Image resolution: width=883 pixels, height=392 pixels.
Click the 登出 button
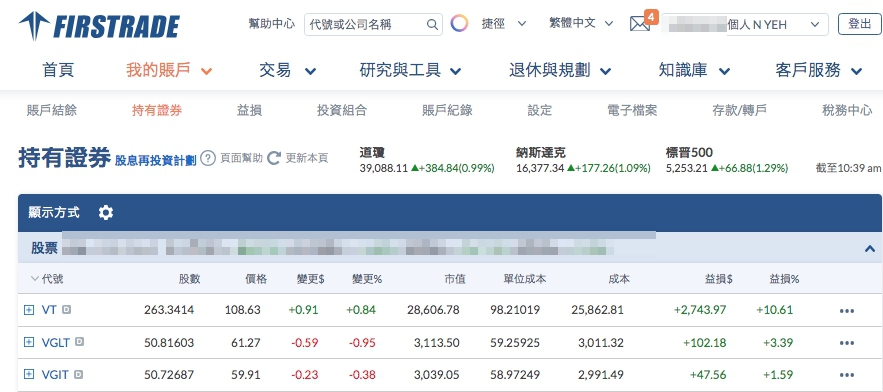(859, 24)
